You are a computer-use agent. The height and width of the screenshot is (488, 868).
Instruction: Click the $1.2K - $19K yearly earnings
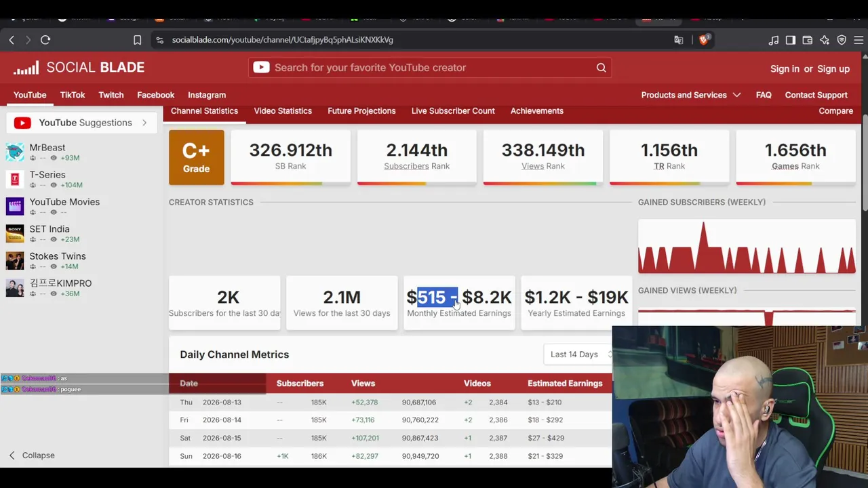pyautogui.click(x=576, y=297)
